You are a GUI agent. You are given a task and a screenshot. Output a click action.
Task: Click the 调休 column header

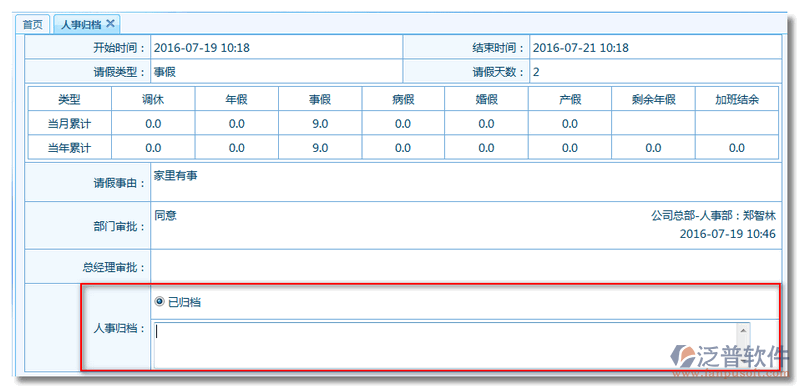tap(153, 100)
